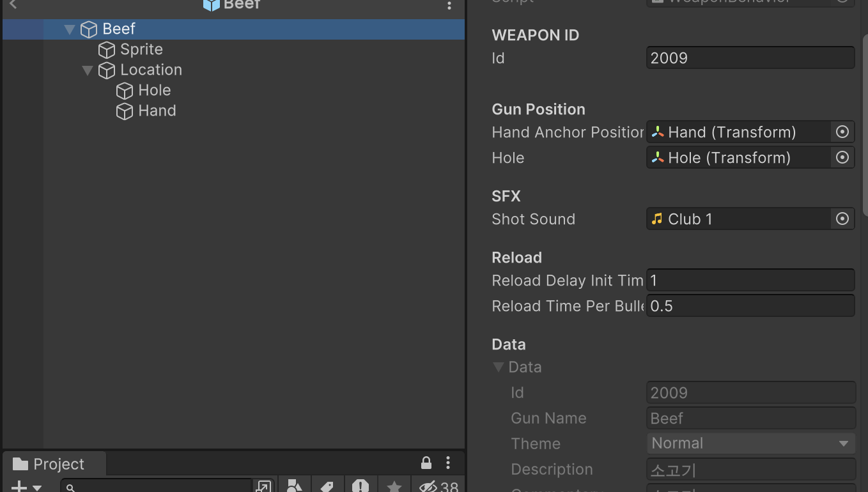Open the Theme dropdown showing Normal
Image resolution: width=868 pixels, height=492 pixels.
pos(750,443)
